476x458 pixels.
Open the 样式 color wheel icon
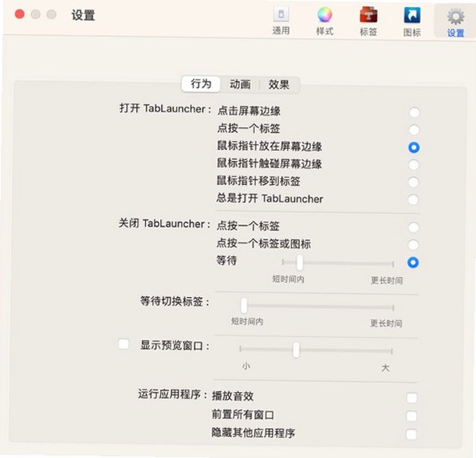325,20
